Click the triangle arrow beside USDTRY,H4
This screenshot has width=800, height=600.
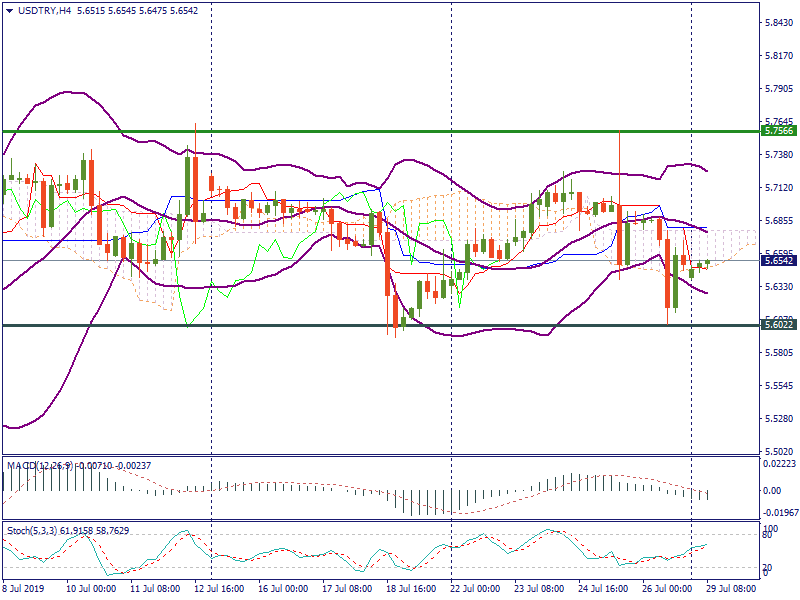(x=11, y=11)
